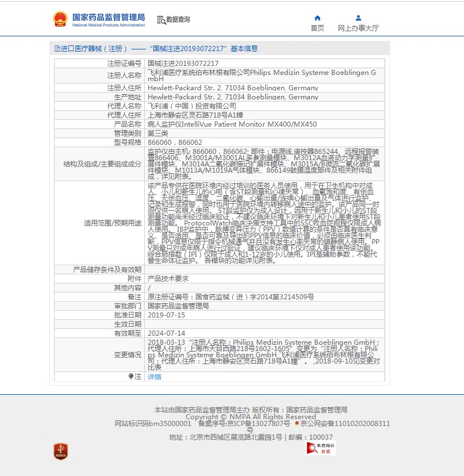Click the NMPA national emblem logo
This screenshot has height=476, width=464.
(x=60, y=19)
